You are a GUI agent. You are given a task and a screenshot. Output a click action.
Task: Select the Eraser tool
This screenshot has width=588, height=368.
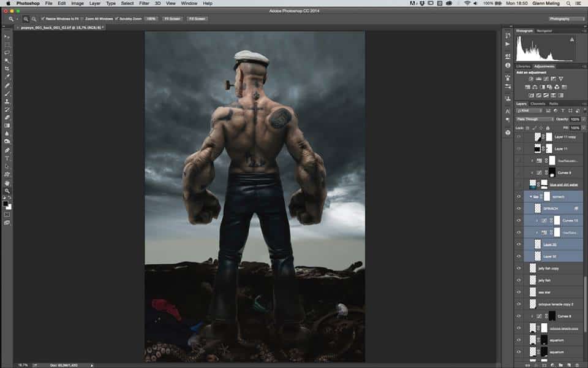point(7,117)
